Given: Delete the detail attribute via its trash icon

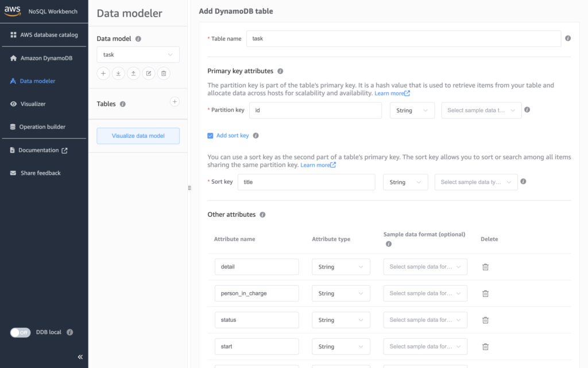Looking at the screenshot, I should click(x=485, y=266).
